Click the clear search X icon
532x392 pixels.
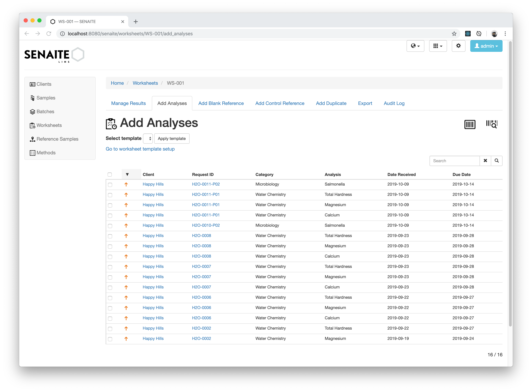pos(485,161)
